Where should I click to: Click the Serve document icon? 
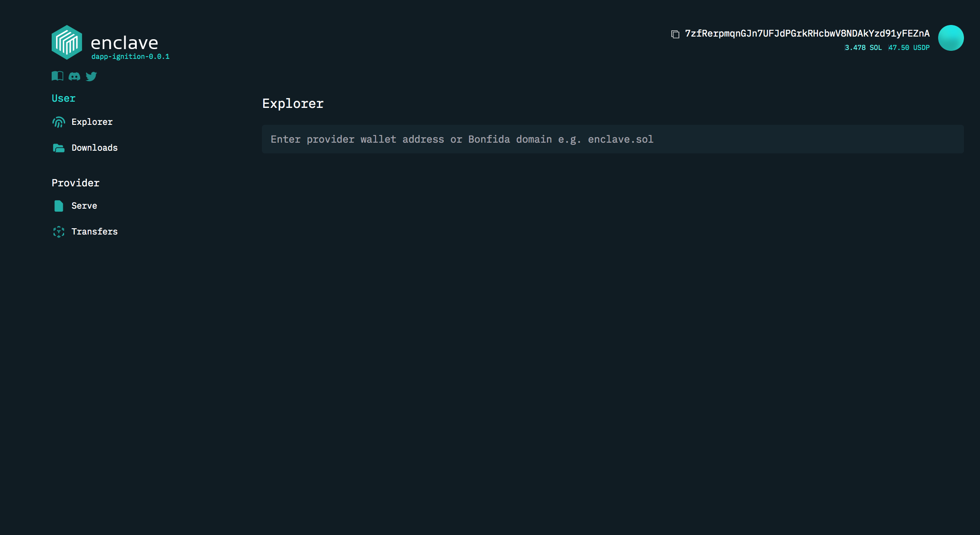pos(59,206)
